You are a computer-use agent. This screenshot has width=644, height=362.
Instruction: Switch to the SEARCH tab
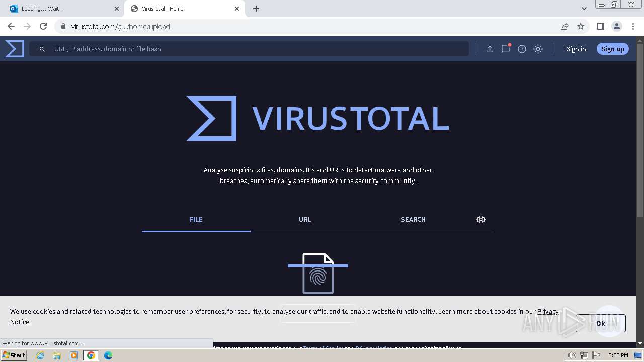pos(413,220)
